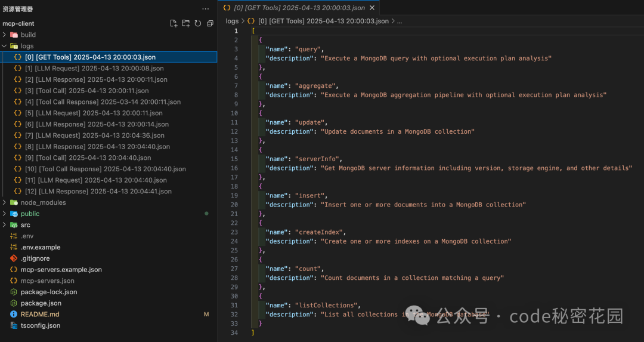Click the file name breadcrumb segment

click(323, 21)
